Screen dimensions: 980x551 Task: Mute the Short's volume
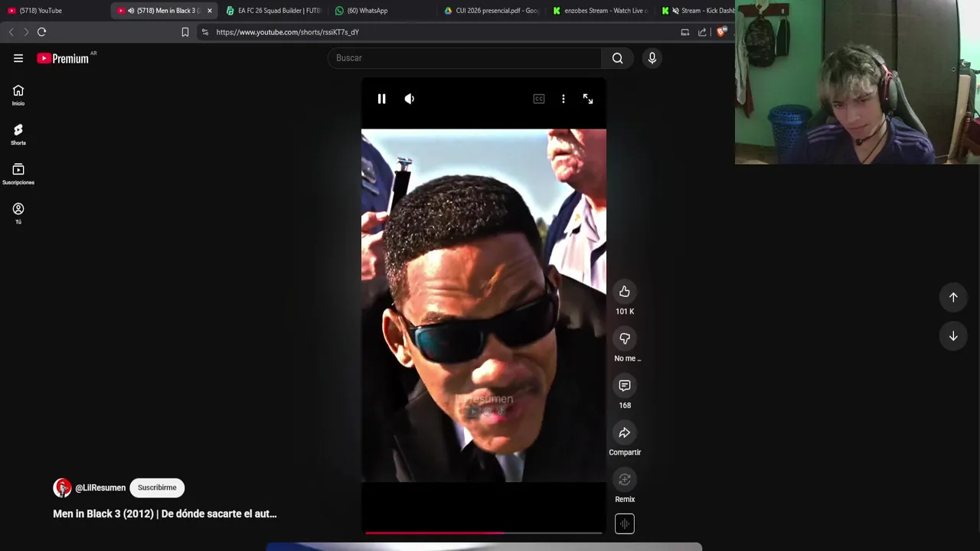(410, 99)
